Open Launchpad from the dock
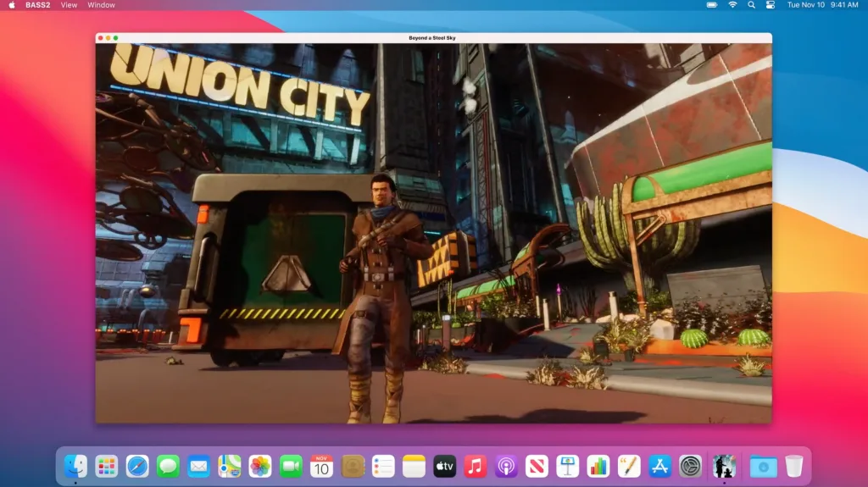 click(106, 466)
